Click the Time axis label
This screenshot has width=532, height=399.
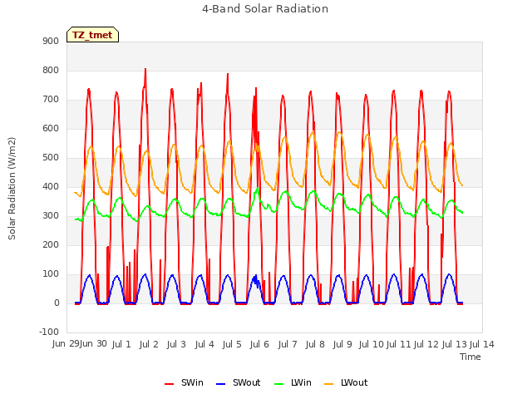point(470,357)
